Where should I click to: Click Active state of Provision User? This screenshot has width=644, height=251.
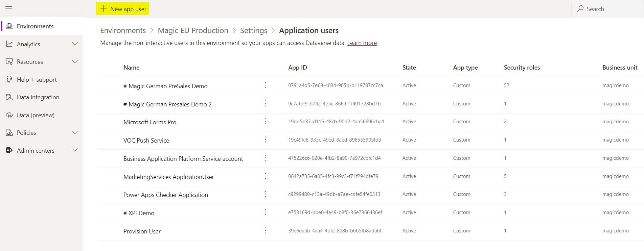click(x=409, y=231)
